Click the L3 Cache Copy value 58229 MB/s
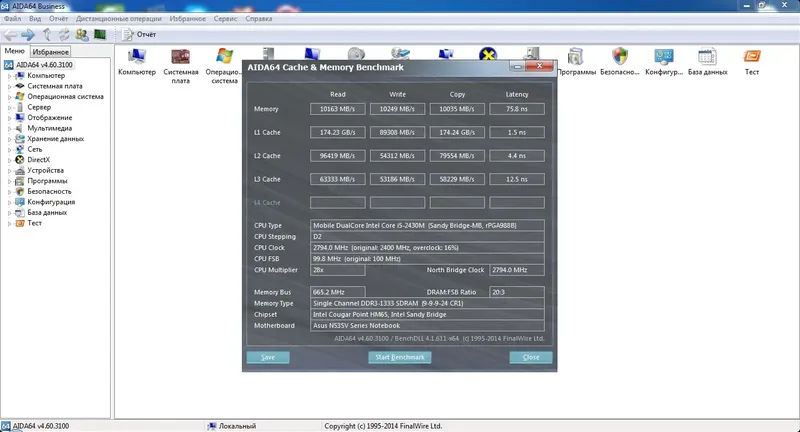The height and width of the screenshot is (432, 800). tap(457, 179)
